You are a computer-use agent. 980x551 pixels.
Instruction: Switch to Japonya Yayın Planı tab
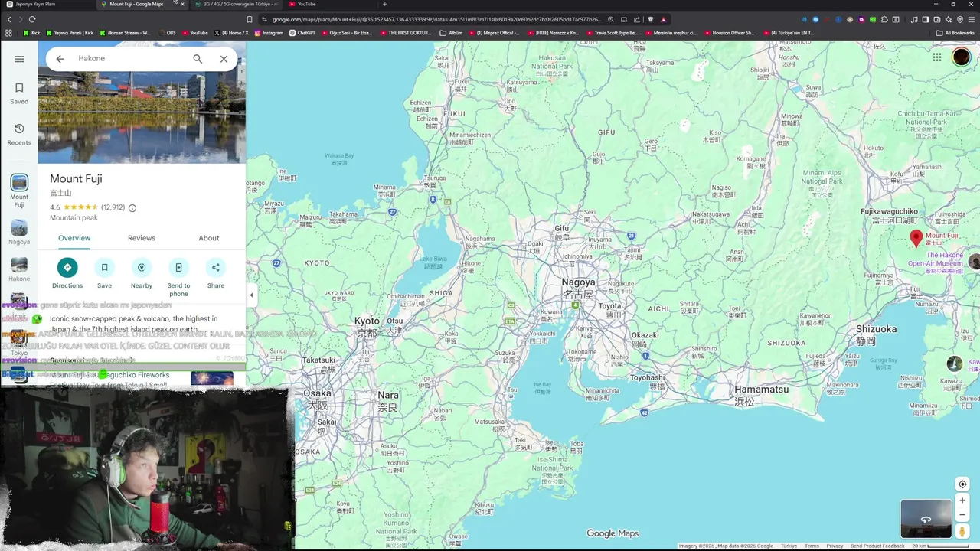click(46, 4)
